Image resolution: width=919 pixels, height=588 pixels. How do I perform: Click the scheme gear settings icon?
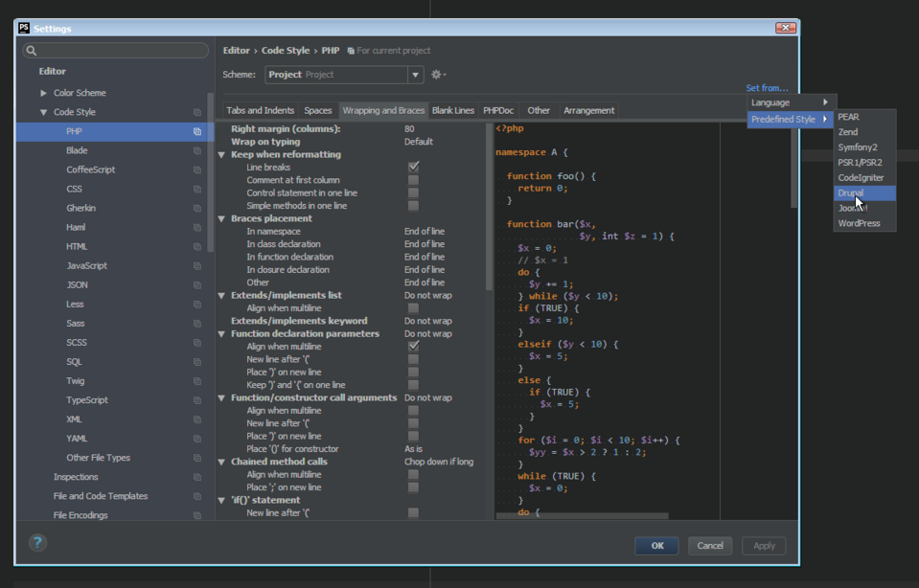pyautogui.click(x=438, y=75)
